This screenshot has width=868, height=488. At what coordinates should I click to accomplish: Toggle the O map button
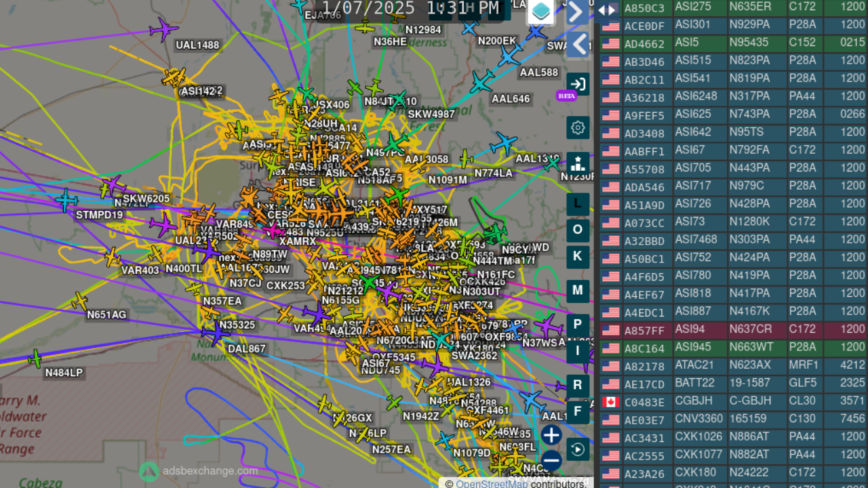pyautogui.click(x=578, y=230)
